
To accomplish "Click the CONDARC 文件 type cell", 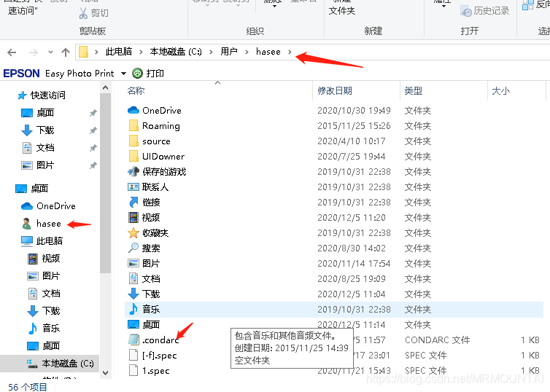I will pyautogui.click(x=438, y=340).
